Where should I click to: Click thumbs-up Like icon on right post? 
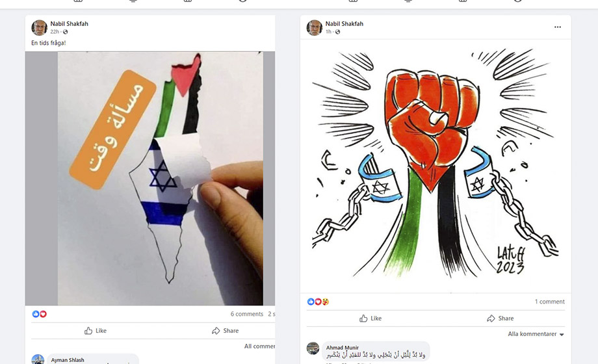(363, 318)
